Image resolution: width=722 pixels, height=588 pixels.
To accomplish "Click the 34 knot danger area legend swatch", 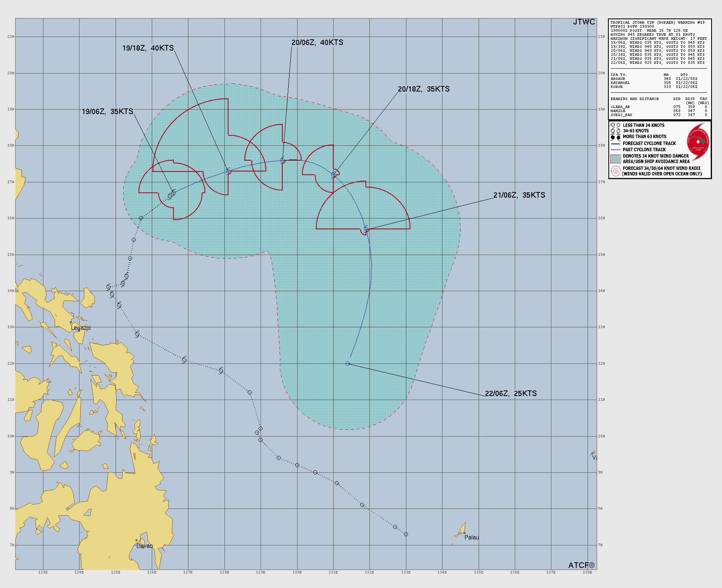I will click(x=616, y=159).
